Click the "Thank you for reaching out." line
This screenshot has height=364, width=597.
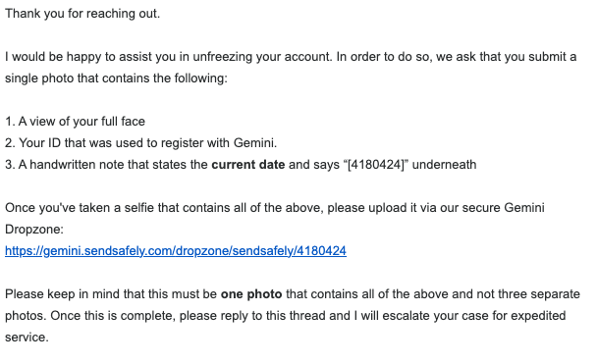pos(82,14)
